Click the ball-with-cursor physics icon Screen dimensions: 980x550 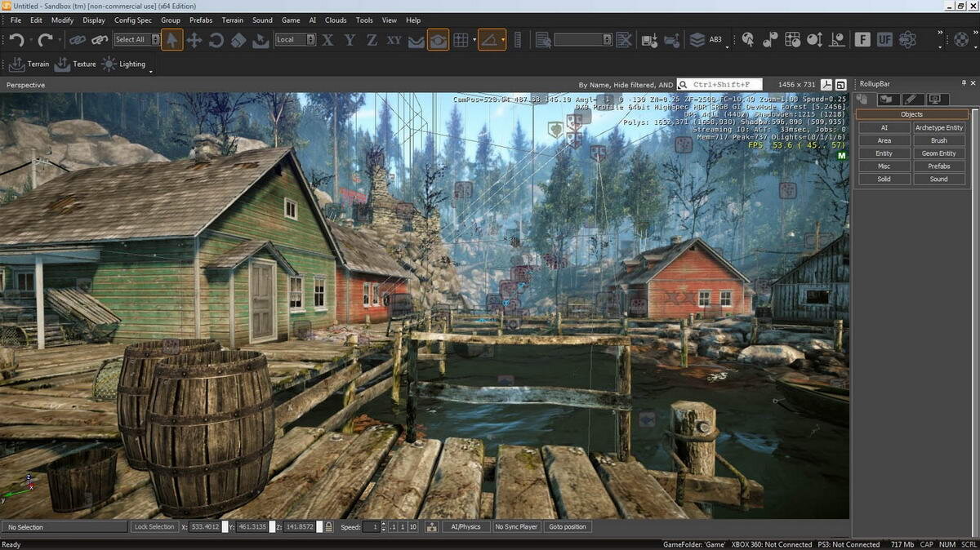click(x=748, y=39)
